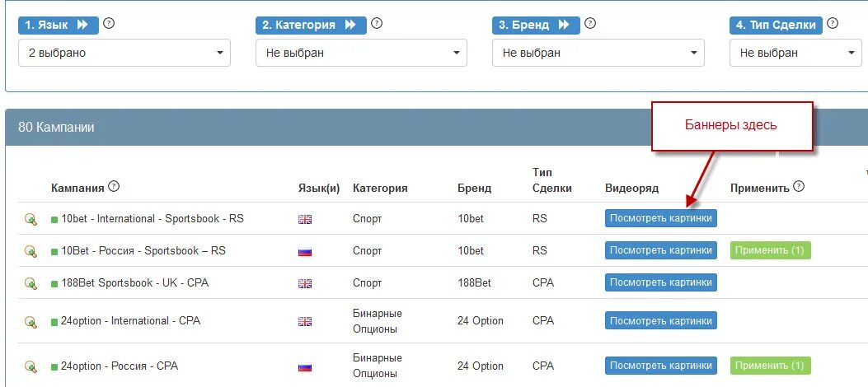Click the Кампания column header
The width and height of the screenshot is (868, 387).
(77, 188)
